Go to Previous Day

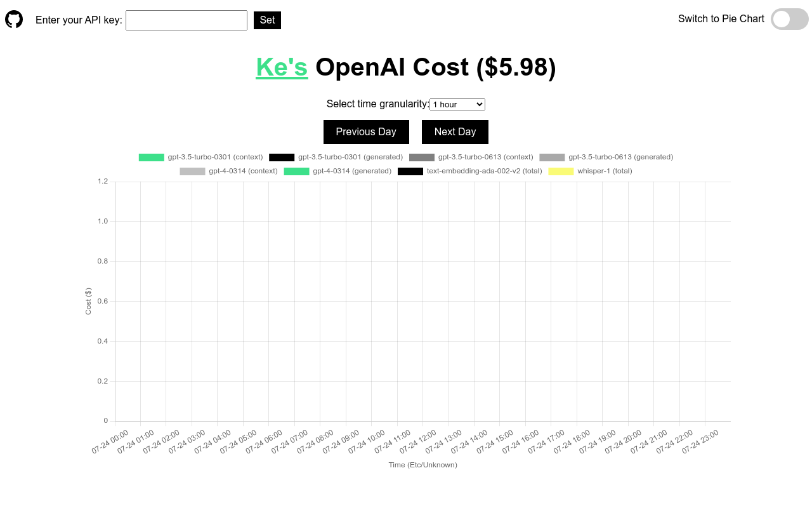click(x=366, y=132)
